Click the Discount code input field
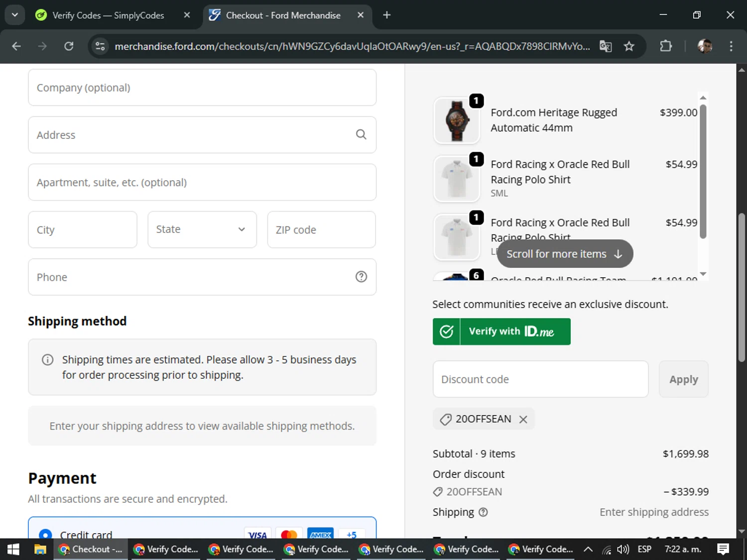This screenshot has width=747, height=560. coord(540,379)
